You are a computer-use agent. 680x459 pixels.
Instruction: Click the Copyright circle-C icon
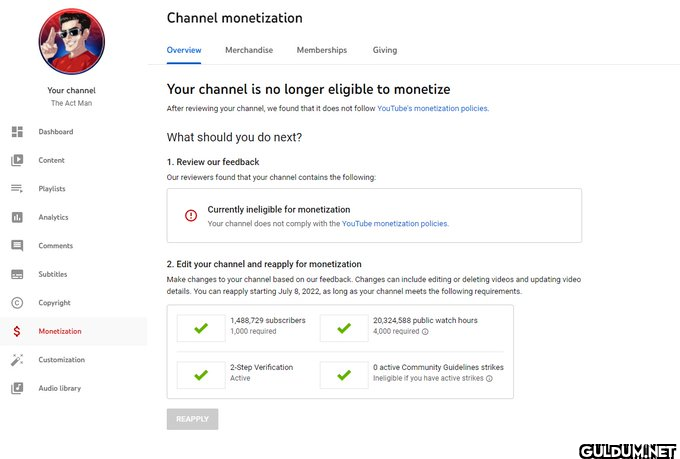(x=17, y=302)
